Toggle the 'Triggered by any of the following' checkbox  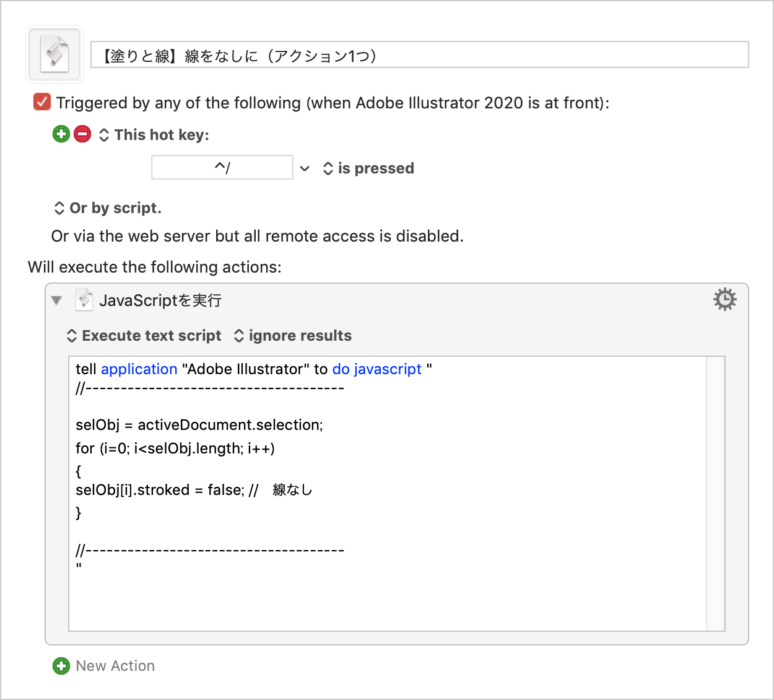(x=41, y=102)
